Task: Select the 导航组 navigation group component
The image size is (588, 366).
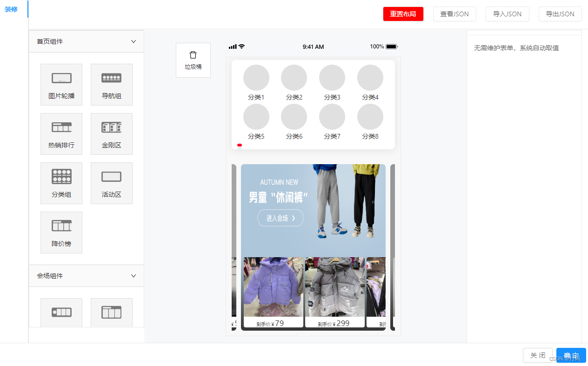Action: click(112, 85)
